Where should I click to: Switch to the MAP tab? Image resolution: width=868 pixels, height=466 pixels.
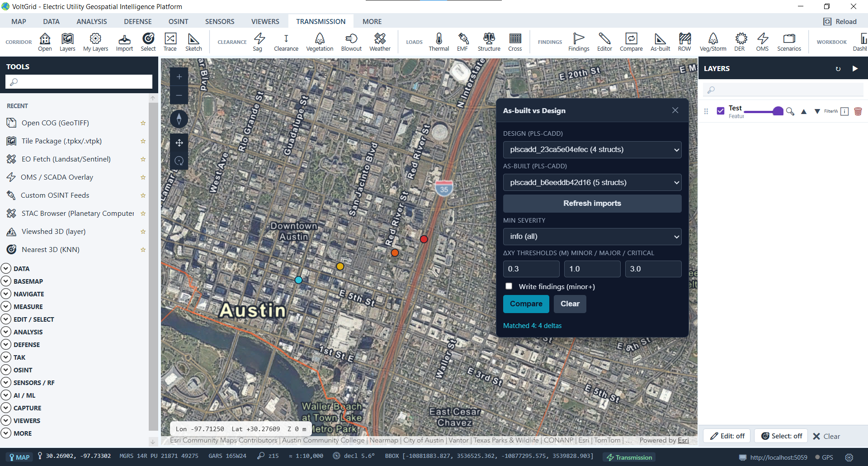tap(19, 22)
